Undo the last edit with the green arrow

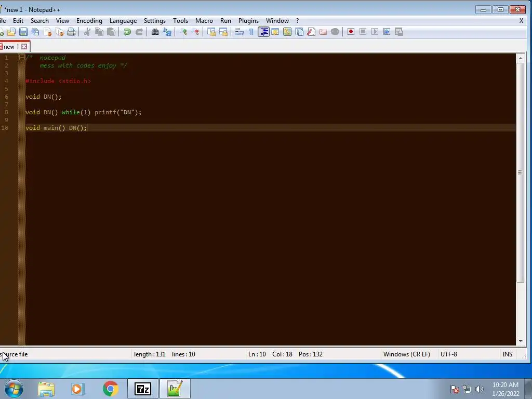[127, 32]
